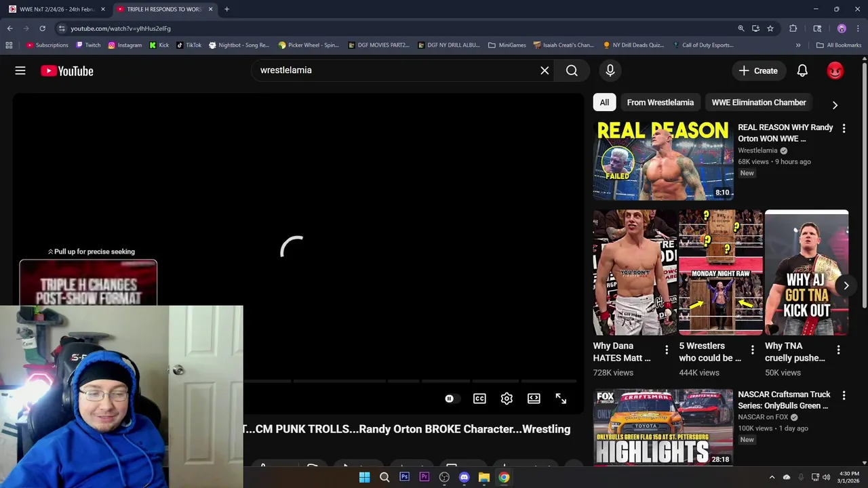868x488 pixels.
Task: Go back in browser history
Action: coord(9,28)
